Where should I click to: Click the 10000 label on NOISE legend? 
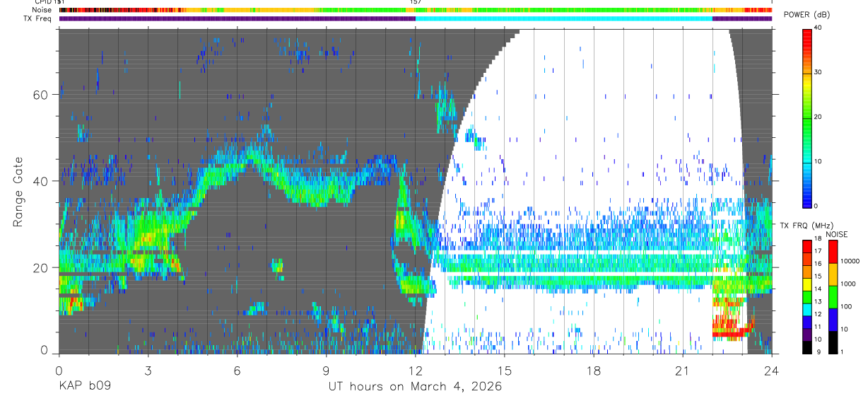tap(850, 262)
